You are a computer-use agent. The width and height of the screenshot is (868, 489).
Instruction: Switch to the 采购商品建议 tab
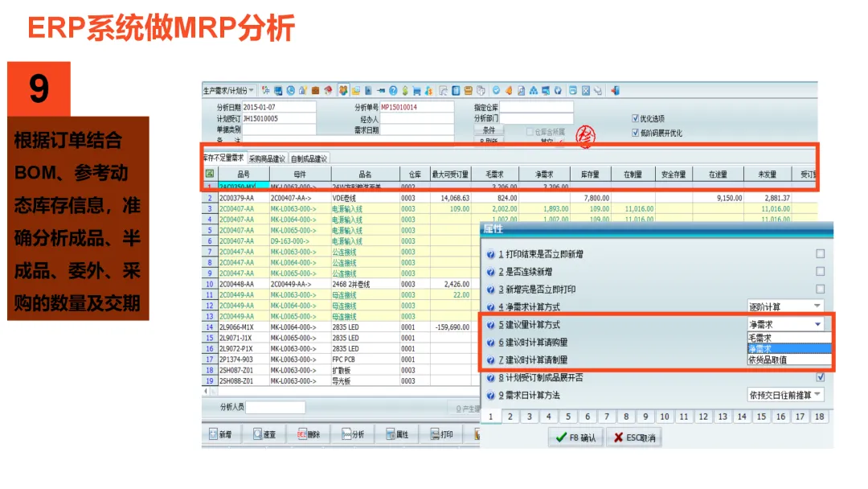[267, 159]
